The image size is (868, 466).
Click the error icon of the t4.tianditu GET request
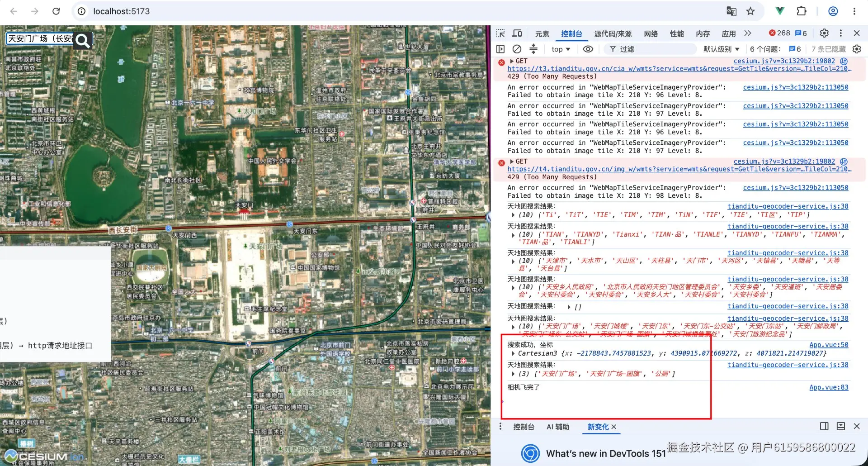pos(501,163)
